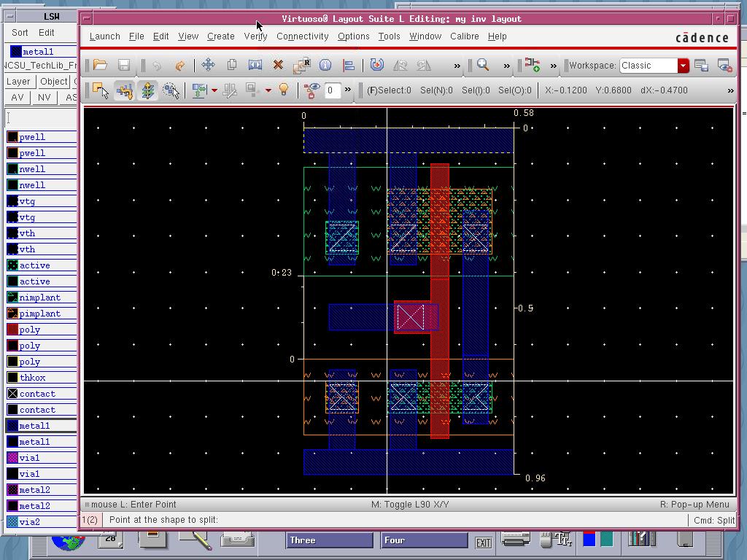Open the Connectivity menu
This screenshot has width=747, height=560.
point(303,36)
